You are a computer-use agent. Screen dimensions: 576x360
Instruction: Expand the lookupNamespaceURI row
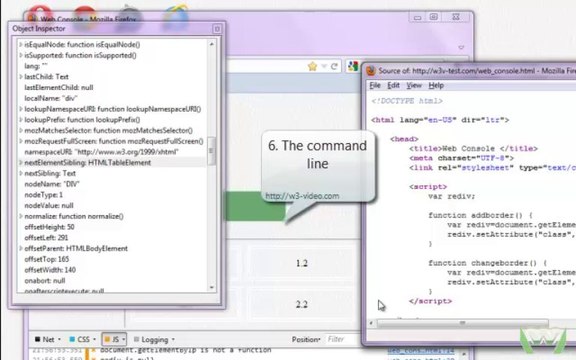(21, 109)
